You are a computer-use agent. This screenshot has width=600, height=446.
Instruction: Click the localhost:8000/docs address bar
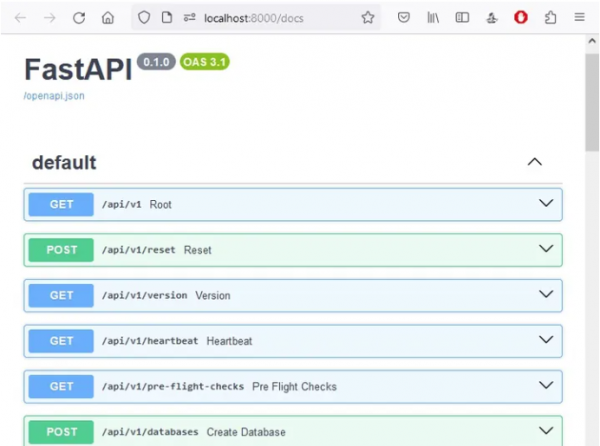[x=254, y=18]
